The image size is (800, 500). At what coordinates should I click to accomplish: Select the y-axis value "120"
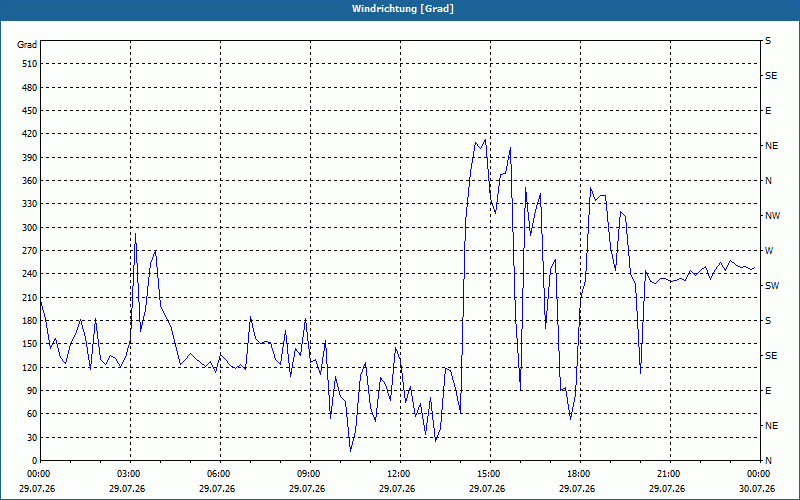(30, 367)
